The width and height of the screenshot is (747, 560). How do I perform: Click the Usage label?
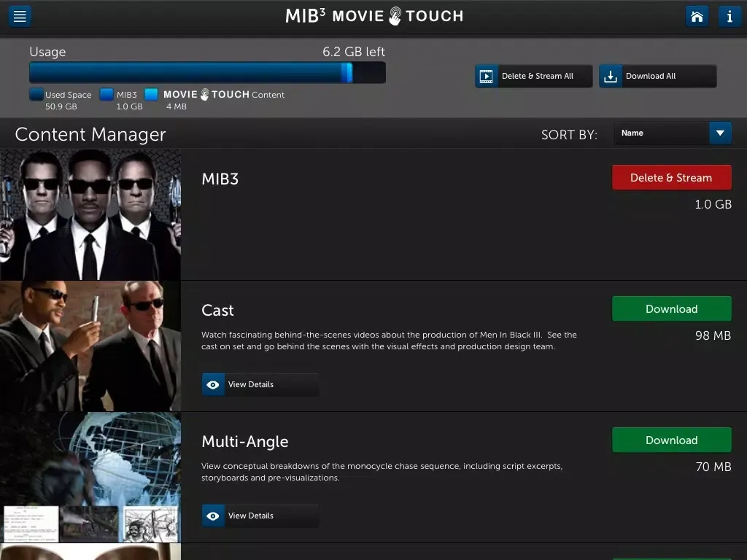[x=47, y=52]
